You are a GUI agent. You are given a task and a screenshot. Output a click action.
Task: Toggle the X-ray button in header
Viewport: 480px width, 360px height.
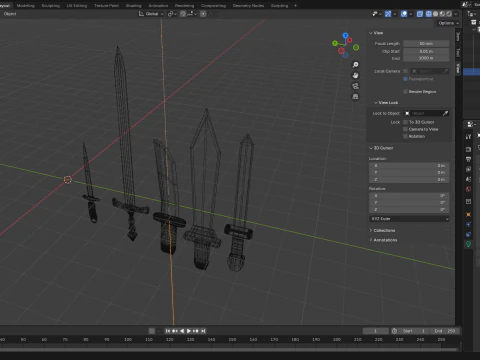click(x=420, y=14)
